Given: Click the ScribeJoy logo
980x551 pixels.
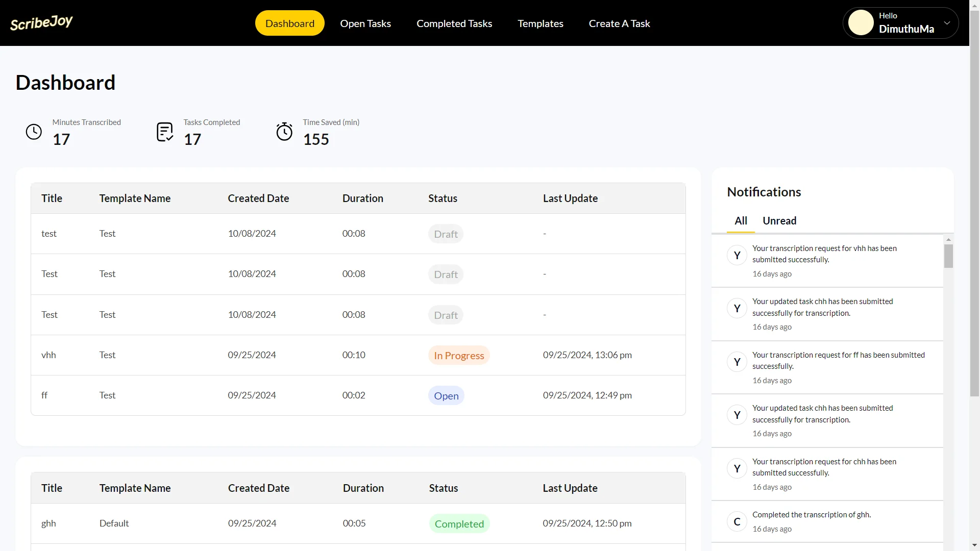Looking at the screenshot, I should (41, 23).
